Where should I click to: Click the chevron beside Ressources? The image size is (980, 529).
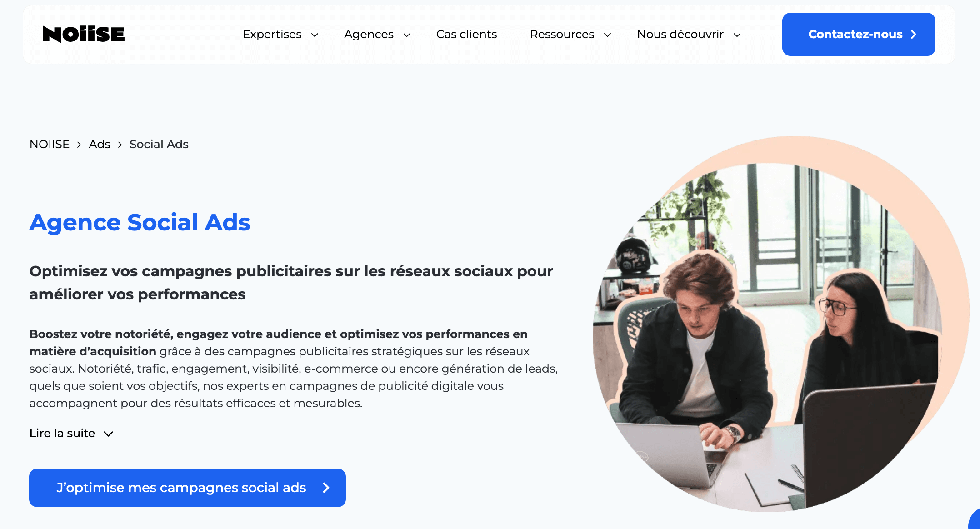(607, 35)
